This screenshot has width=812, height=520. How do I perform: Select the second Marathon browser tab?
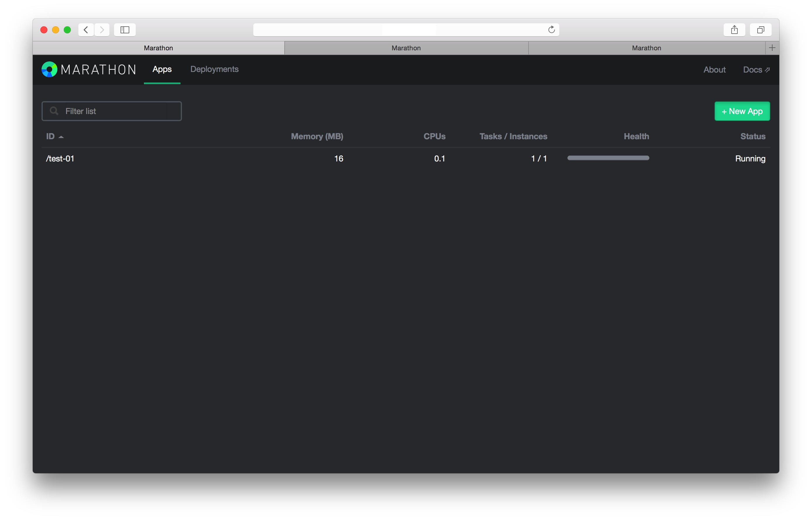pos(406,48)
